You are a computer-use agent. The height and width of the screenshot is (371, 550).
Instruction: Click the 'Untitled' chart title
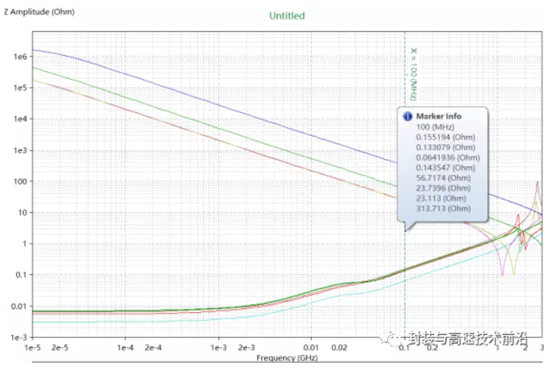(287, 16)
